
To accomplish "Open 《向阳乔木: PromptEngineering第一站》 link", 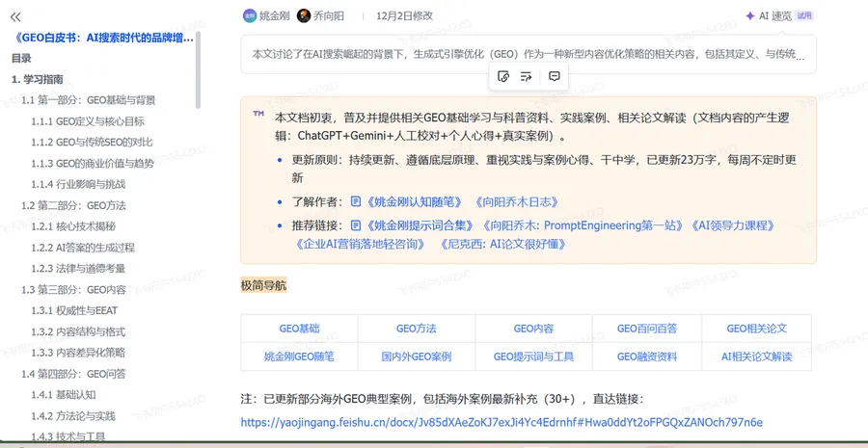I will click(x=583, y=225).
